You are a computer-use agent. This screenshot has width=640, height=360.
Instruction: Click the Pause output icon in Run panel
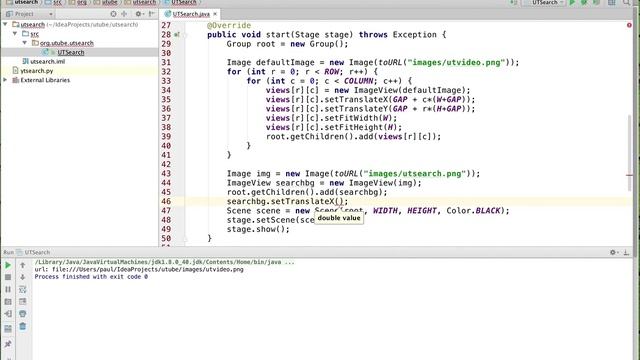pyautogui.click(x=8, y=289)
